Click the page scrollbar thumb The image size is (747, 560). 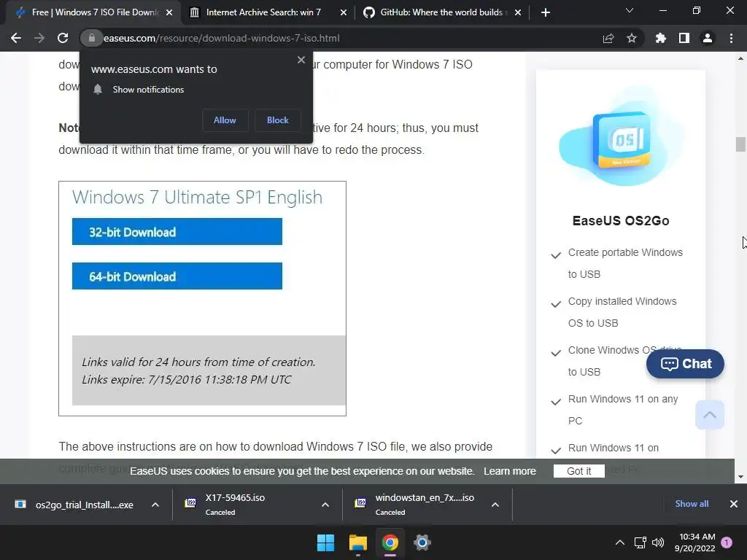coord(740,144)
